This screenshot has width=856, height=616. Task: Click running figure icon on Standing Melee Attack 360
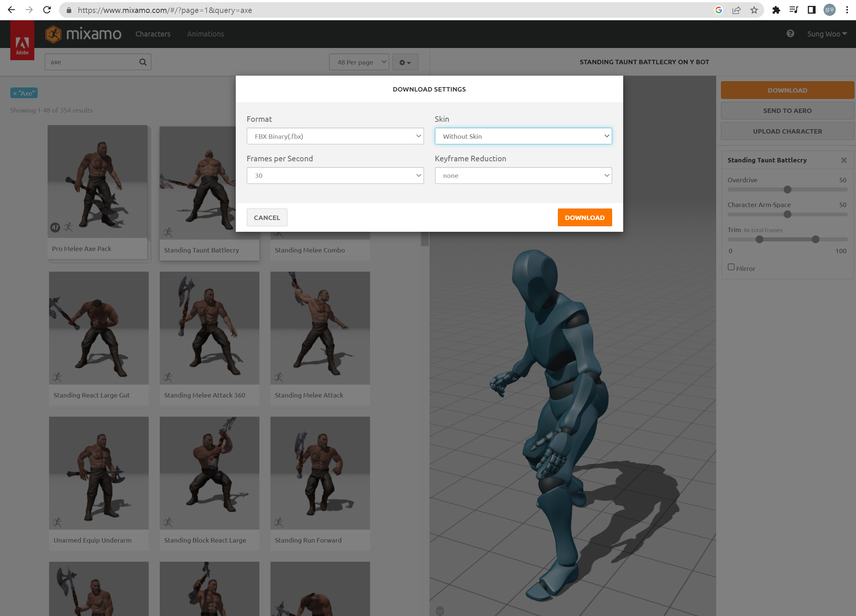[x=168, y=377]
